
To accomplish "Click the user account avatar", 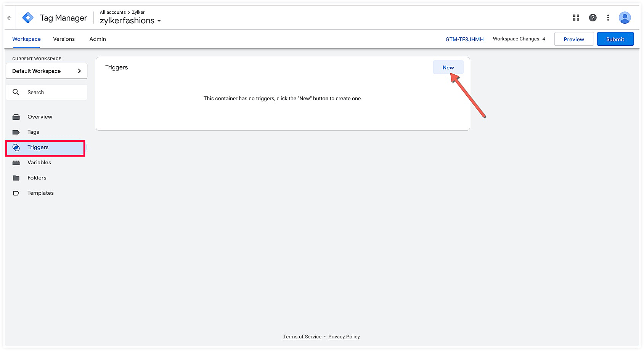I will (x=625, y=18).
